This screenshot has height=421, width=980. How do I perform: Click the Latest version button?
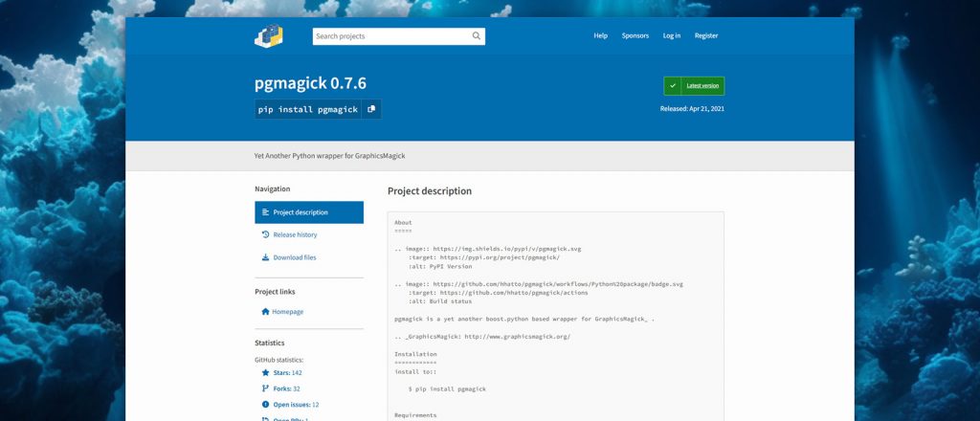tap(695, 85)
